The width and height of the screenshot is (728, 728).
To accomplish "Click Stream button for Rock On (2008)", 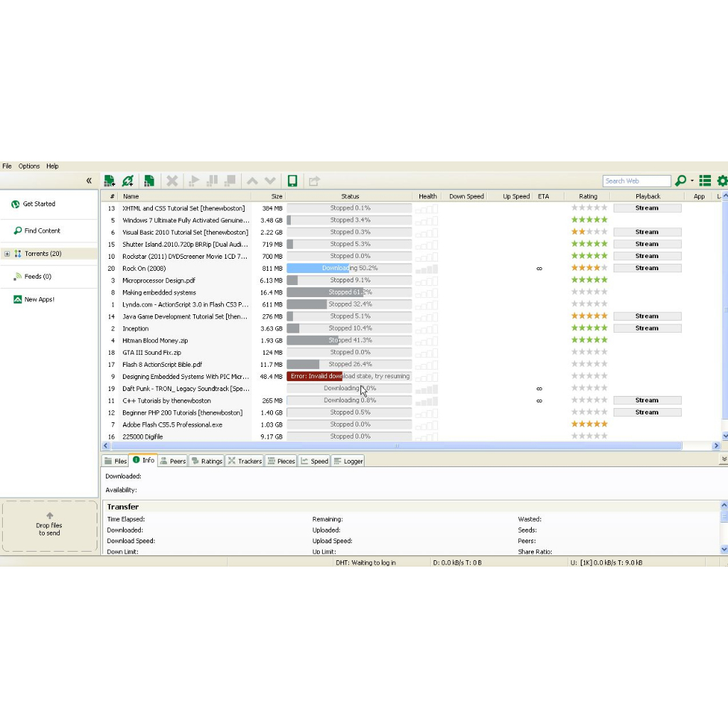I will [x=647, y=268].
